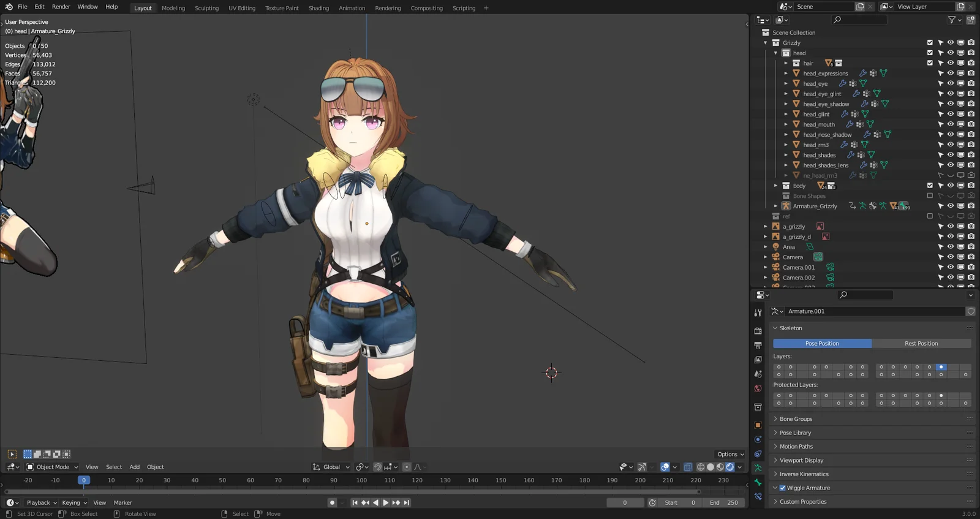The width and height of the screenshot is (980, 519).
Task: Open the Collection properties tab
Action: click(x=758, y=407)
